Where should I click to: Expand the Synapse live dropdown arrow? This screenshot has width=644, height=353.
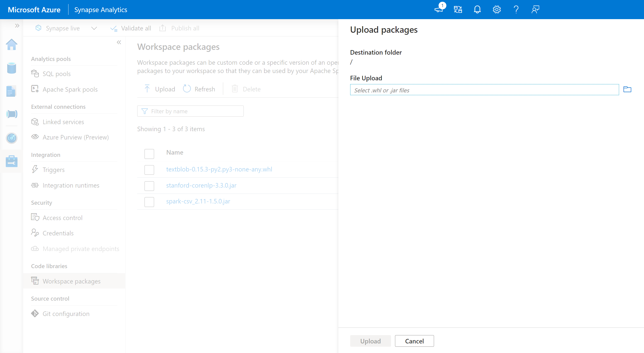[94, 28]
